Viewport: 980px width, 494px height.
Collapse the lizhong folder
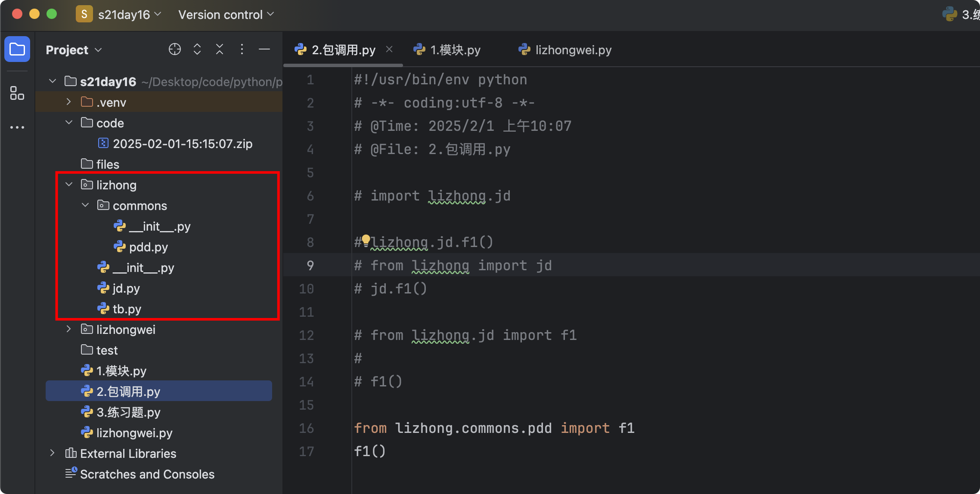point(69,185)
